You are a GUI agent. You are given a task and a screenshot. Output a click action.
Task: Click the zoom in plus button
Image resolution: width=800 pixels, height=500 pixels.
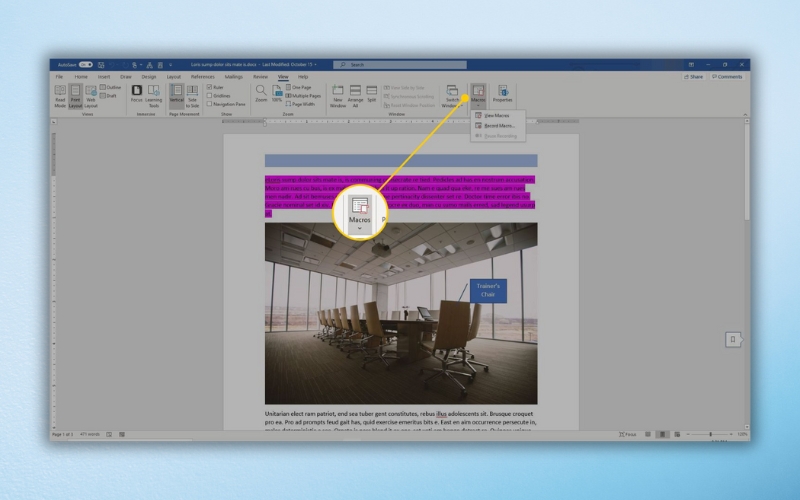coord(731,434)
